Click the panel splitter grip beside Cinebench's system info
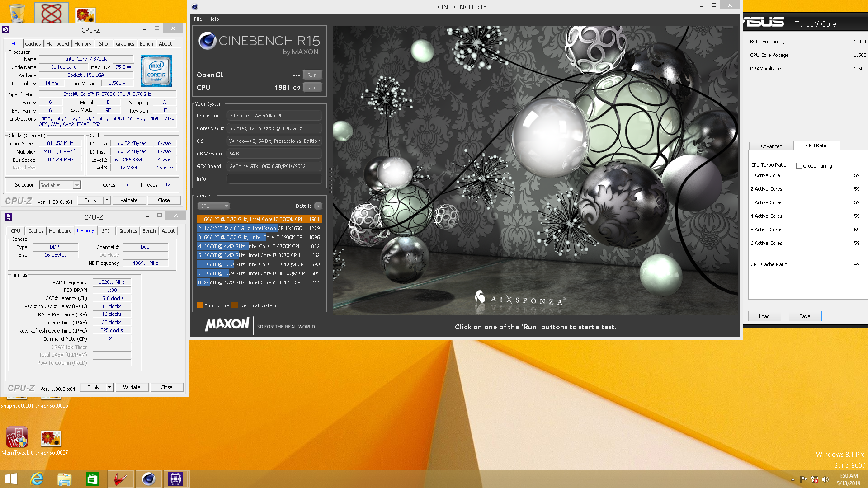This screenshot has width=868, height=488. 330,180
